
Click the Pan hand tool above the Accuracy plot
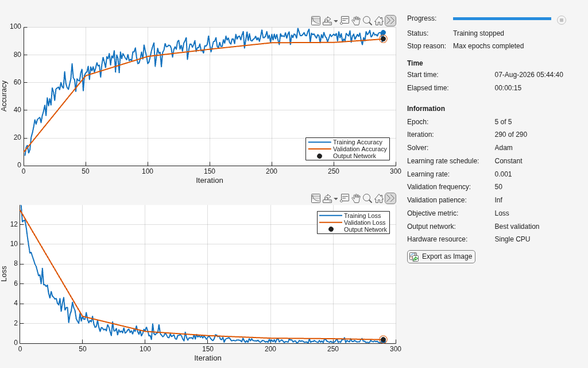(356, 21)
